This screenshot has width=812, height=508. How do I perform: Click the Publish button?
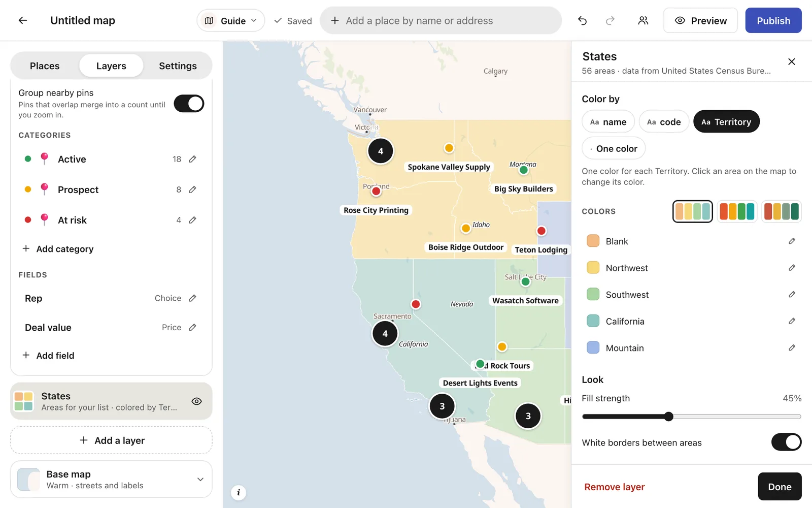pos(773,20)
